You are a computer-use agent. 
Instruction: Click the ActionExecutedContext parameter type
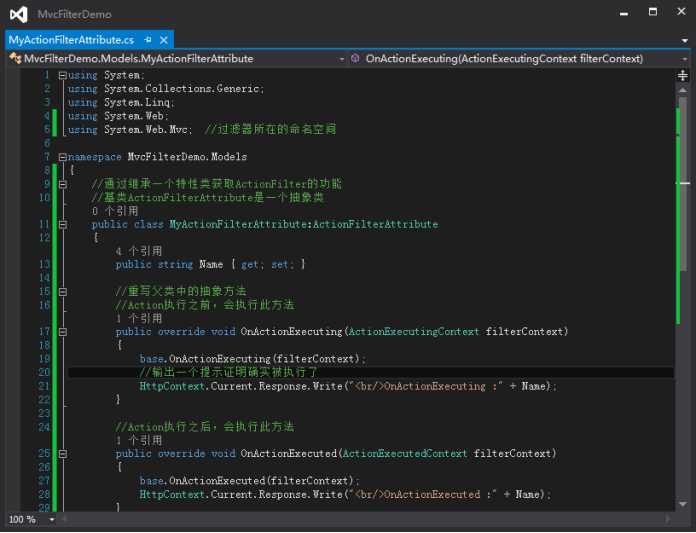click(x=405, y=454)
